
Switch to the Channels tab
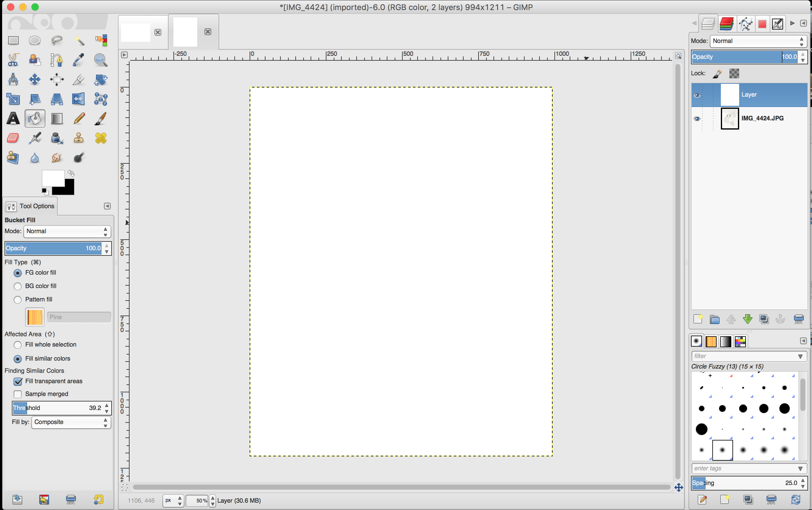[727, 23]
